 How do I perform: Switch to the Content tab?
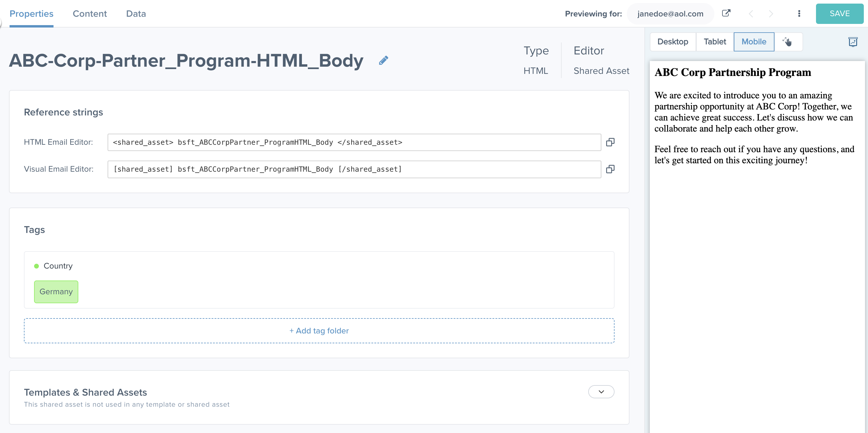point(90,13)
